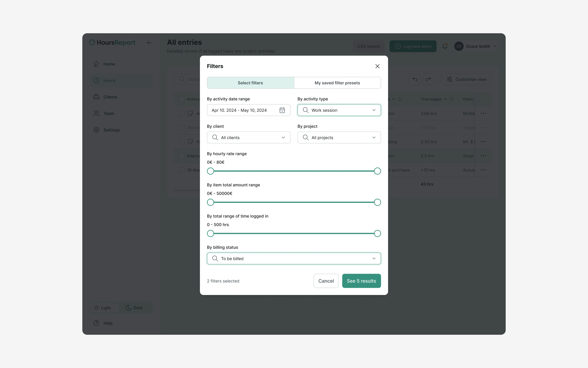588x368 pixels.
Task: Click the CSV import button
Action: tap(369, 46)
